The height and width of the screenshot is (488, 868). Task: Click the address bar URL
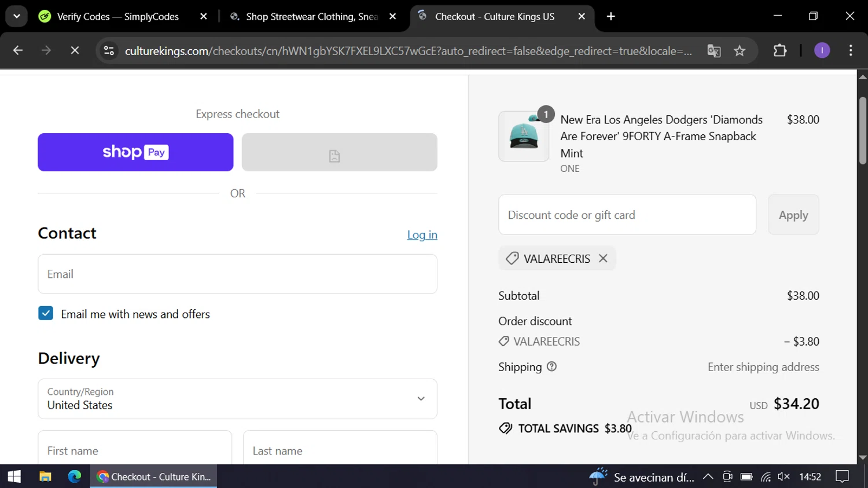408,51
